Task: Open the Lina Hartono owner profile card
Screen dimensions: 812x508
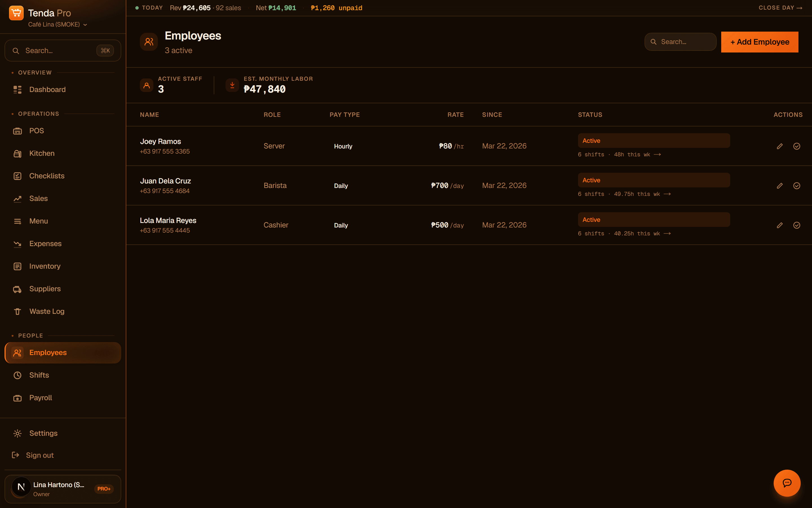Action: click(x=63, y=489)
